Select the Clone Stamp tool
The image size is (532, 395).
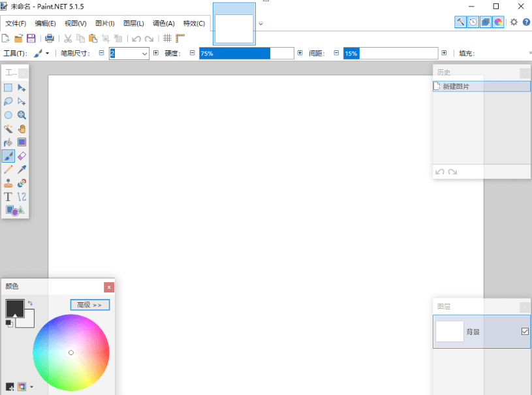(x=8, y=183)
